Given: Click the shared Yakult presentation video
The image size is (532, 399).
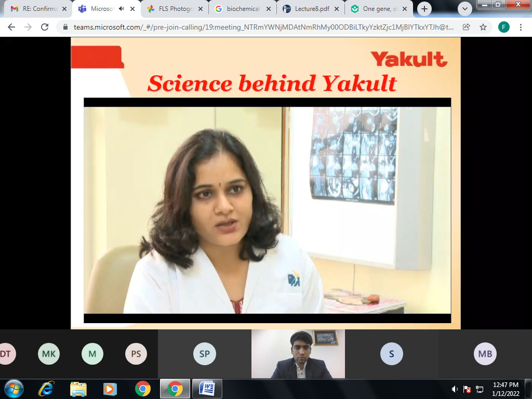Looking at the screenshot, I should (268, 210).
